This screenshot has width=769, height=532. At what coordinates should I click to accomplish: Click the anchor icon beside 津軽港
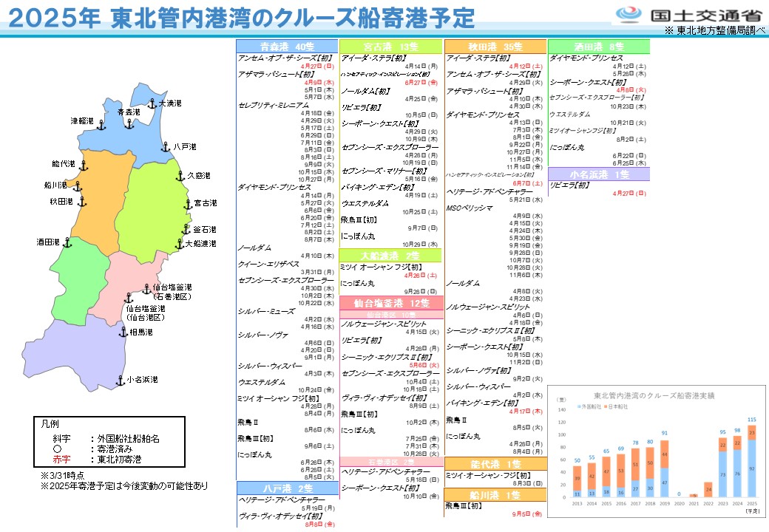(101, 125)
